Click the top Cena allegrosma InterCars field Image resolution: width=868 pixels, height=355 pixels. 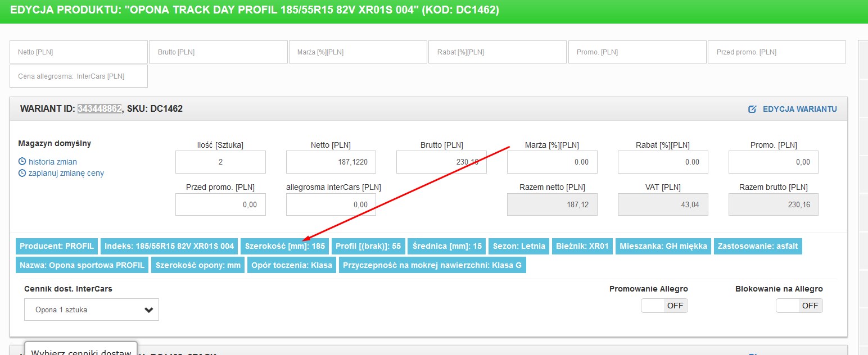[79, 76]
